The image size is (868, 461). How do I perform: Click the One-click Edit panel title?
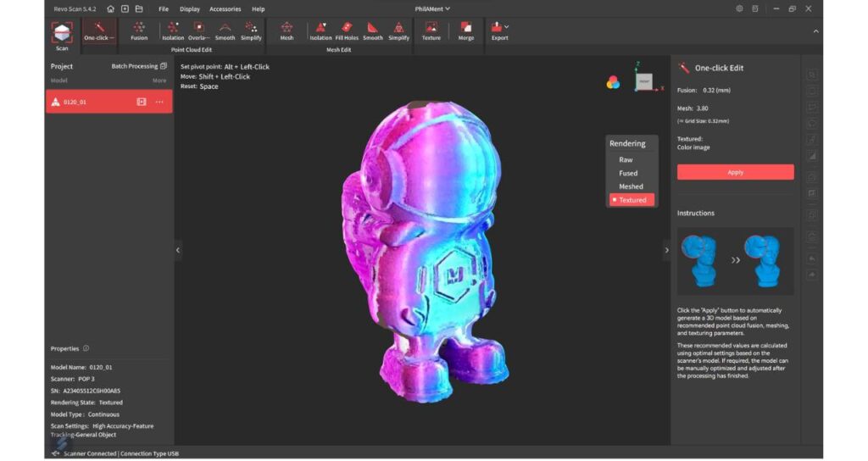[719, 68]
